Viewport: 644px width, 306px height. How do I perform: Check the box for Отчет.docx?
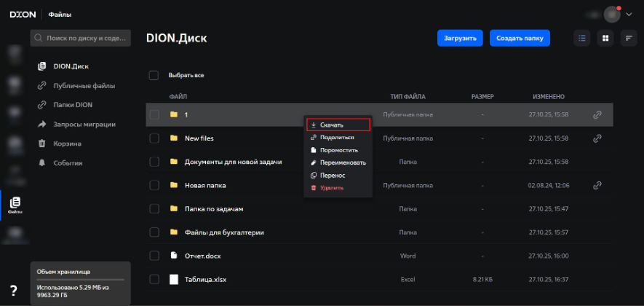154,256
